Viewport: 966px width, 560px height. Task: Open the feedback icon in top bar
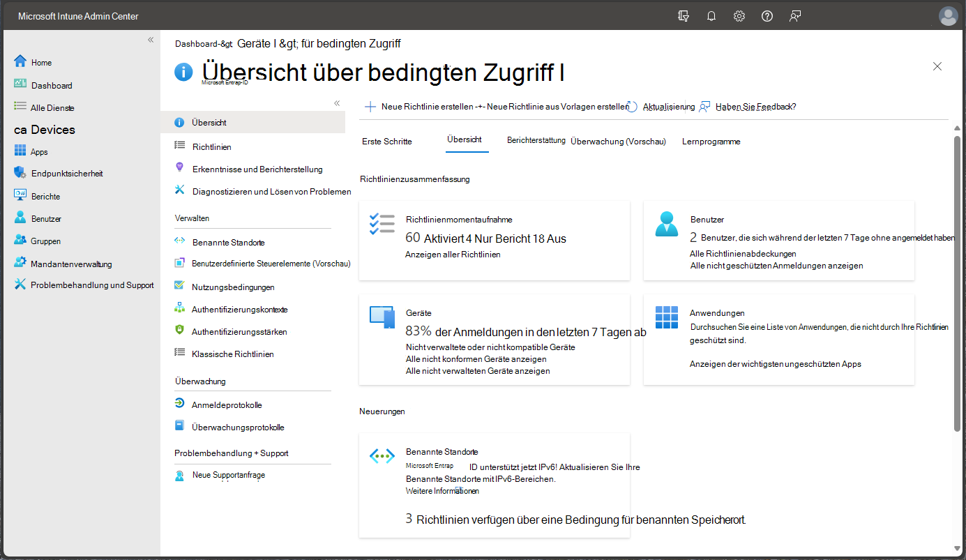click(795, 16)
